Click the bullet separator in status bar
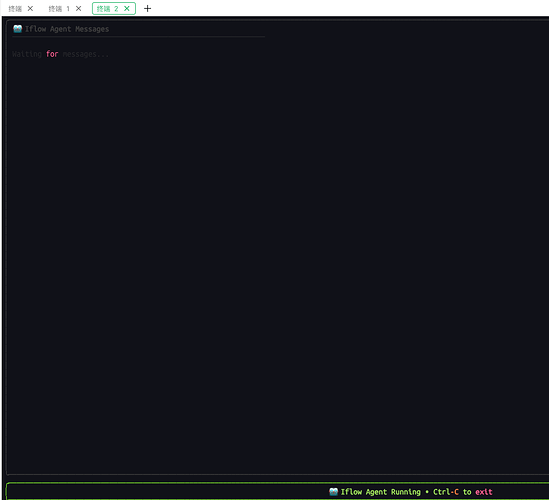The height and width of the screenshot is (500, 549). point(427,492)
